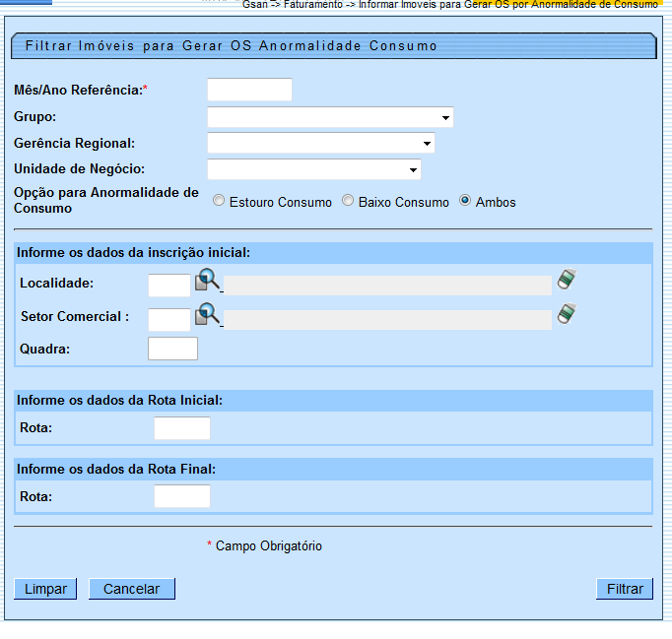Open the Gerência Regional dropdown list

(427, 144)
